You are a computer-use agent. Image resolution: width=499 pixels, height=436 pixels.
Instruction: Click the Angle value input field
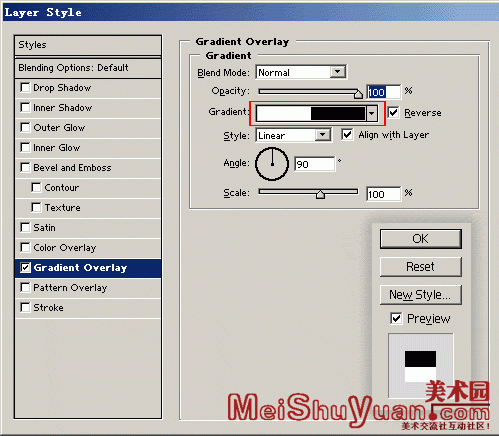(x=315, y=164)
